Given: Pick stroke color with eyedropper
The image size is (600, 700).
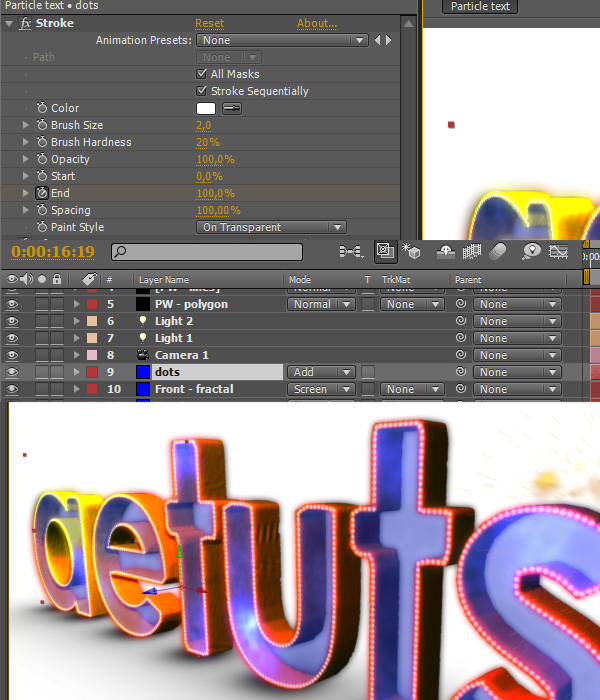Looking at the screenshot, I should (232, 108).
